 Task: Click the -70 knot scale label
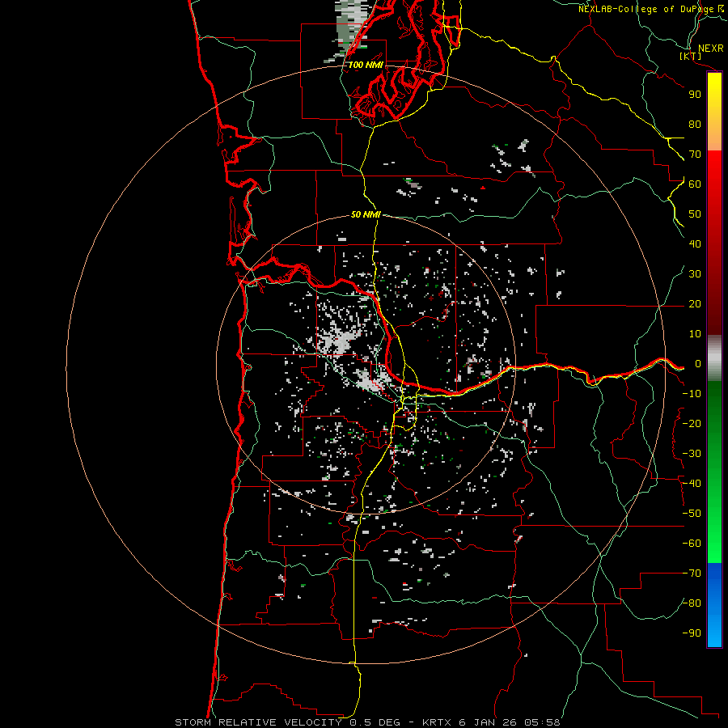[692, 574]
